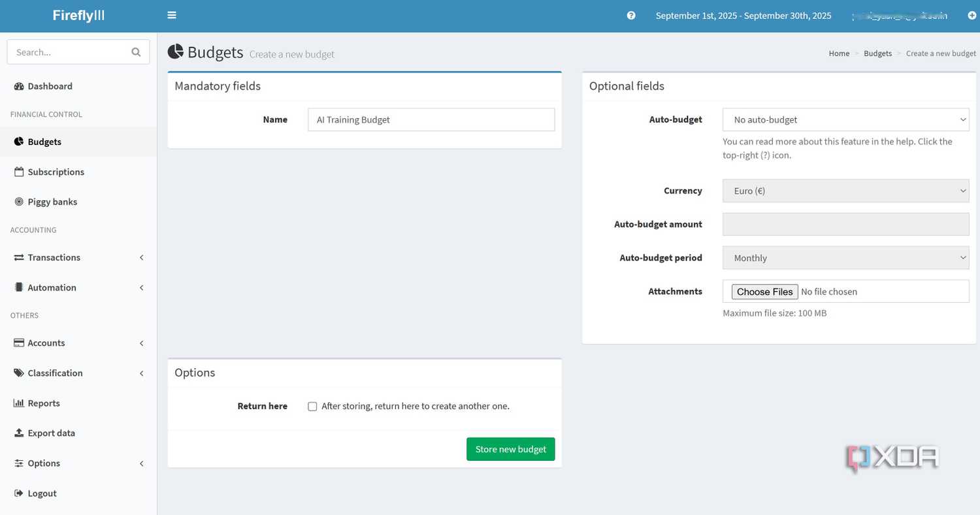Click the plus icon at top right
The width and height of the screenshot is (980, 515).
(x=972, y=16)
